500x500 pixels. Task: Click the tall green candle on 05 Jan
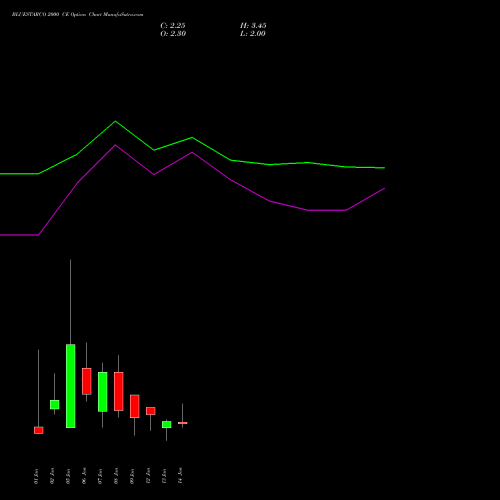(x=71, y=386)
